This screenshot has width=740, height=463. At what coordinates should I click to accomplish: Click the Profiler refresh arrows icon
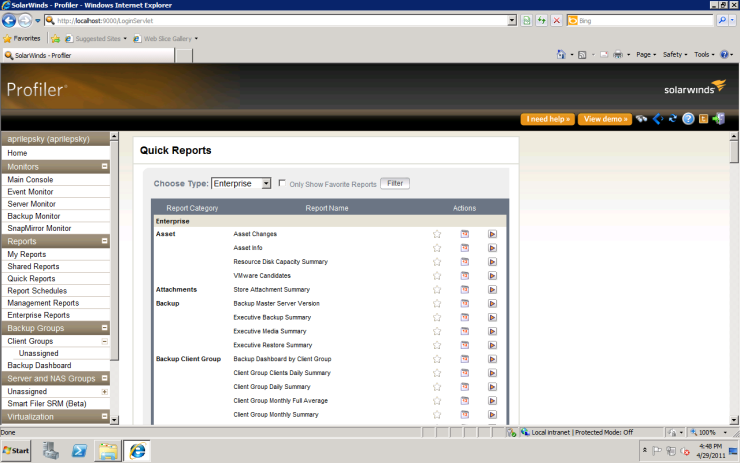[x=673, y=119]
